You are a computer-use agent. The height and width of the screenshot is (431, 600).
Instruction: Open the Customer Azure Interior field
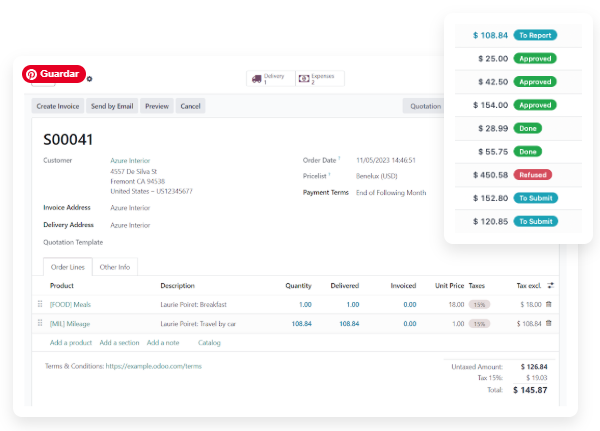(x=130, y=160)
